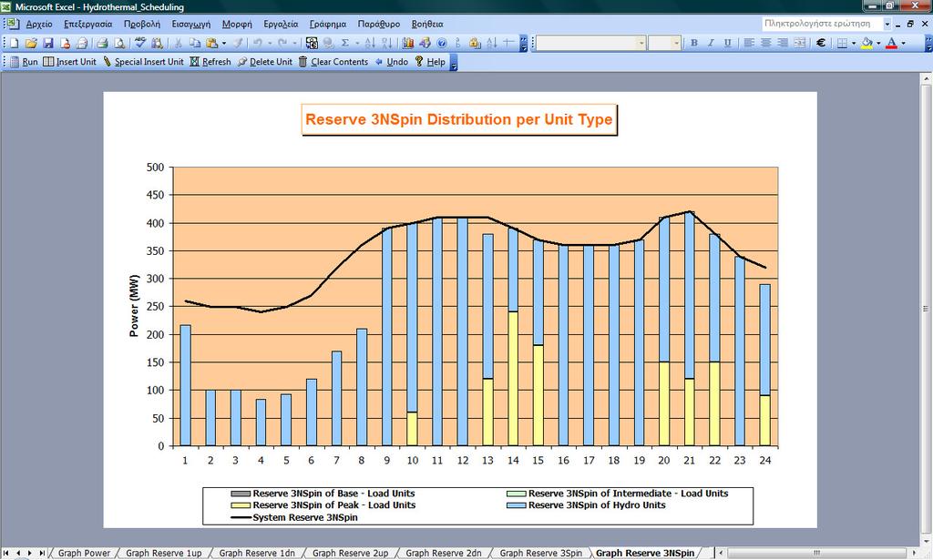Click the Print icon
933x560 pixels.
[102, 43]
